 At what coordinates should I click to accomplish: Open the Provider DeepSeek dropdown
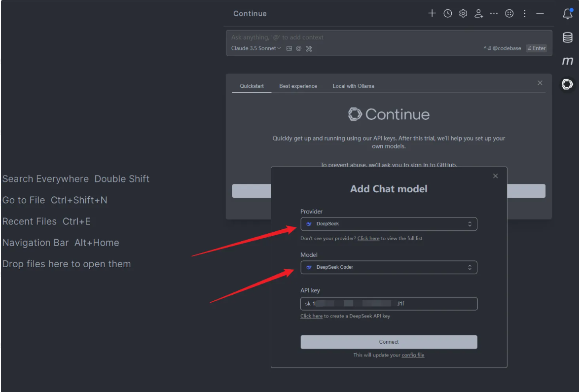click(x=389, y=224)
